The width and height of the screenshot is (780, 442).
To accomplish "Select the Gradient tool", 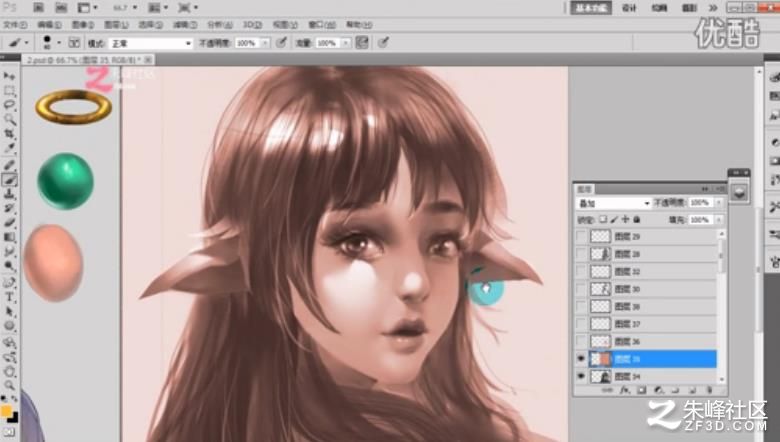I will [x=9, y=238].
